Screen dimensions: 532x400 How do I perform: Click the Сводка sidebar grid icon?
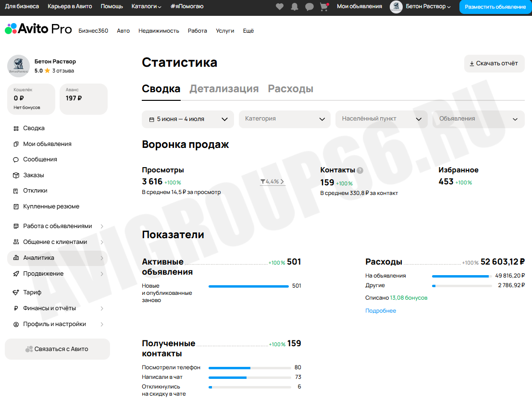click(x=16, y=129)
